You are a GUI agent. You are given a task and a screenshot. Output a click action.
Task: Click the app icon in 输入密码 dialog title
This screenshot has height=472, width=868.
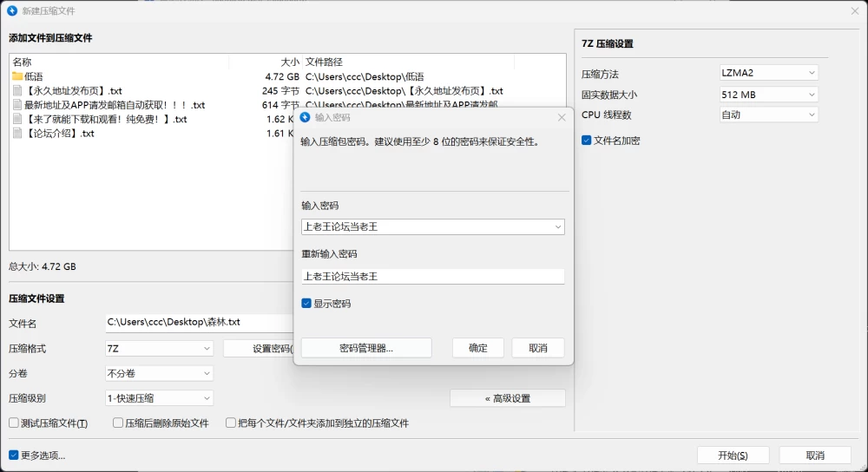click(x=305, y=117)
